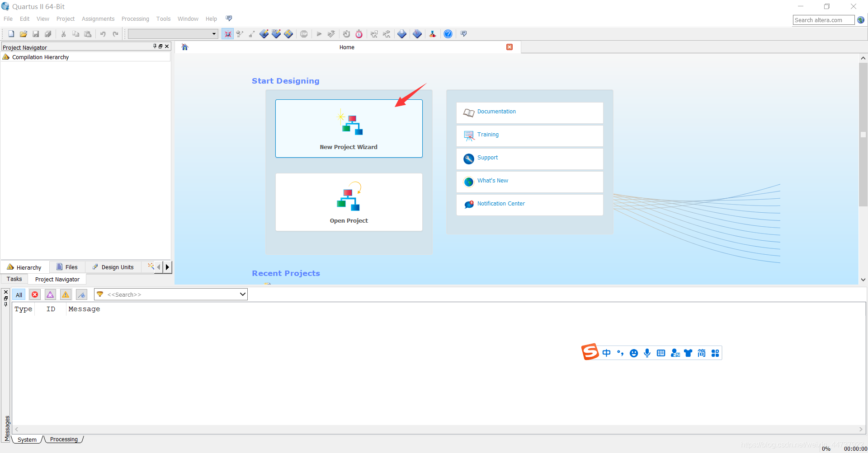The height and width of the screenshot is (453, 868).
Task: Open the Help menu
Action: coord(211,19)
